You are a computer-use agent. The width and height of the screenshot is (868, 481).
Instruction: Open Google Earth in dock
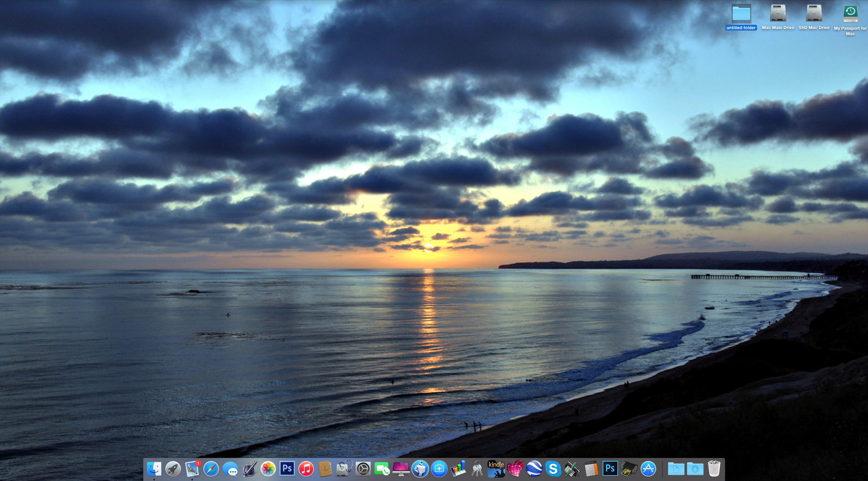coord(534,469)
